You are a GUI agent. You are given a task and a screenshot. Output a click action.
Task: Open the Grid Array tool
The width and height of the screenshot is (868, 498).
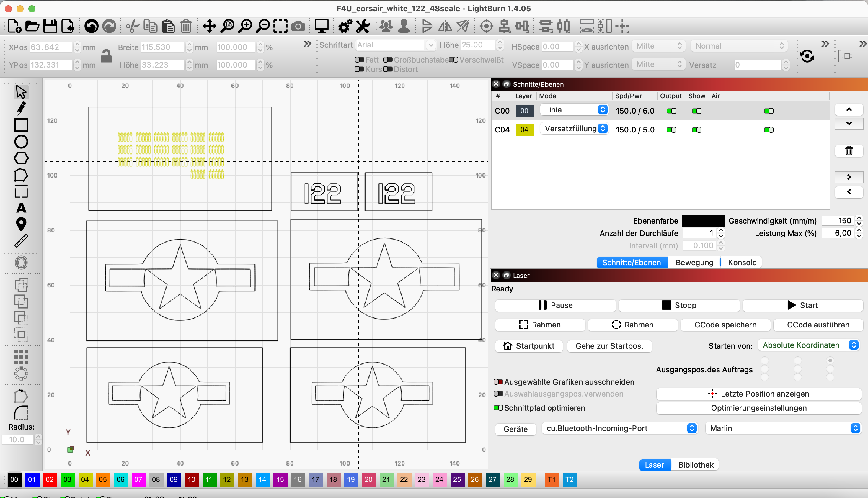point(21,357)
